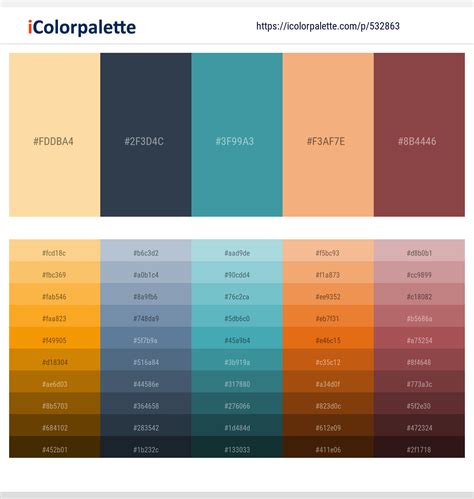Pick the #d8b0b1 pale pink shade
Viewport: 474px width, 499px height.
tap(419, 251)
